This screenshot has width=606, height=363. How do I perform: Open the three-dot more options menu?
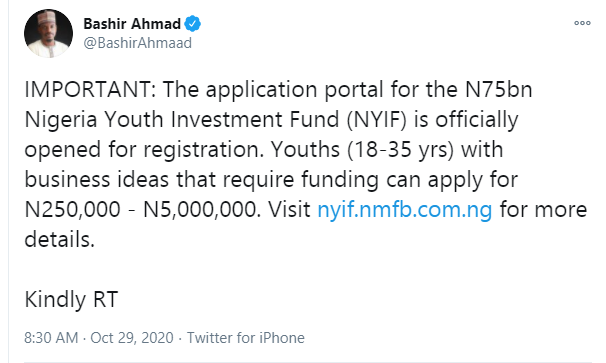point(582,23)
